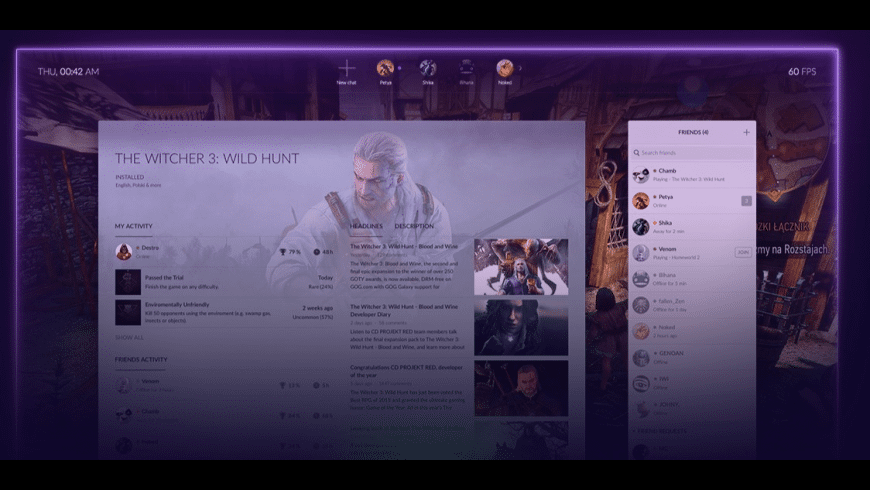Screen dimensions: 870x490
Task: Open developer of the year article thumbnail
Action: pos(521,388)
